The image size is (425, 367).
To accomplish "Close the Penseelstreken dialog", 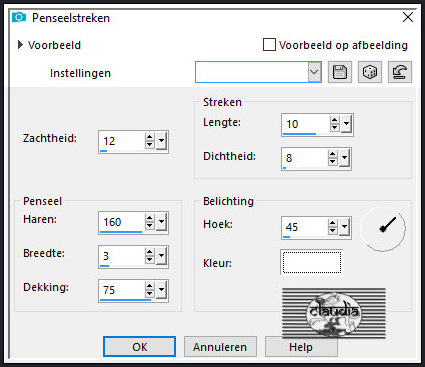I will point(408,17).
